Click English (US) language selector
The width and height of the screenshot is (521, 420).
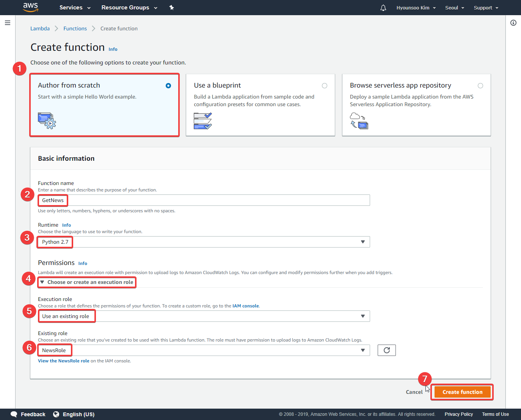(x=74, y=414)
